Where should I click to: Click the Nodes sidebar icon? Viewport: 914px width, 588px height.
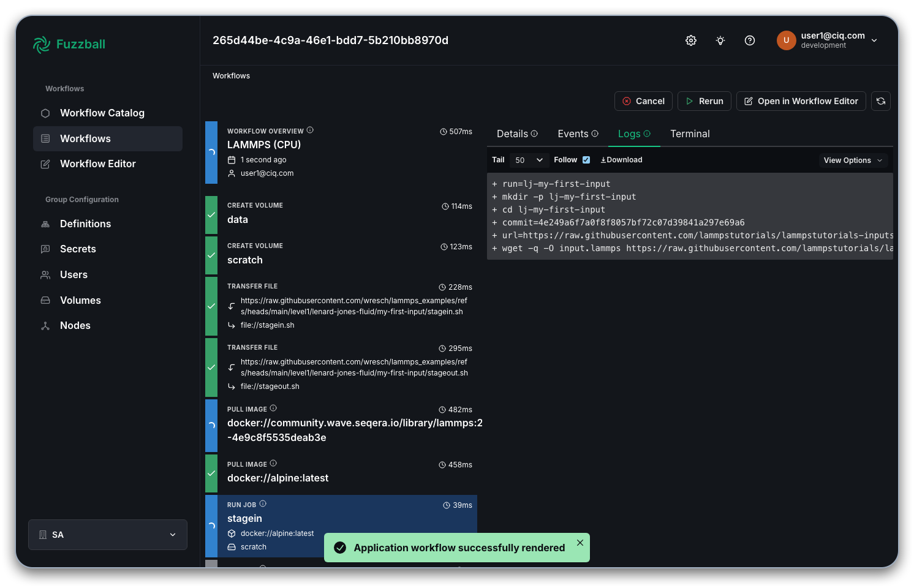point(45,326)
